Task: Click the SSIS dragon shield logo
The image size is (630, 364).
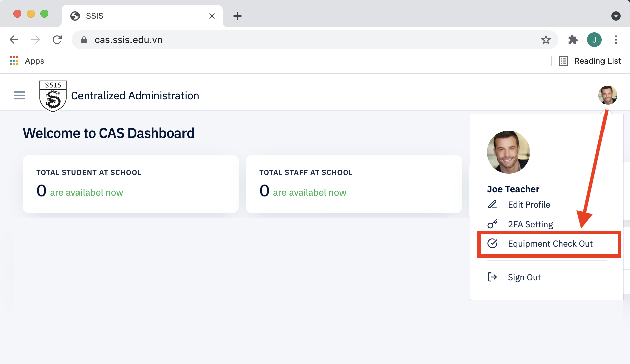Action: pos(53,96)
